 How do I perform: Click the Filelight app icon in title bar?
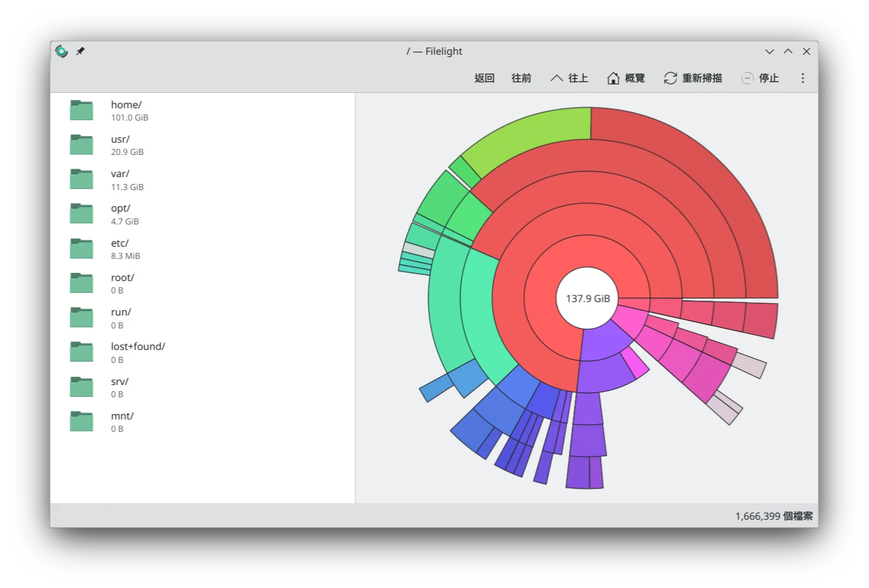(x=62, y=52)
